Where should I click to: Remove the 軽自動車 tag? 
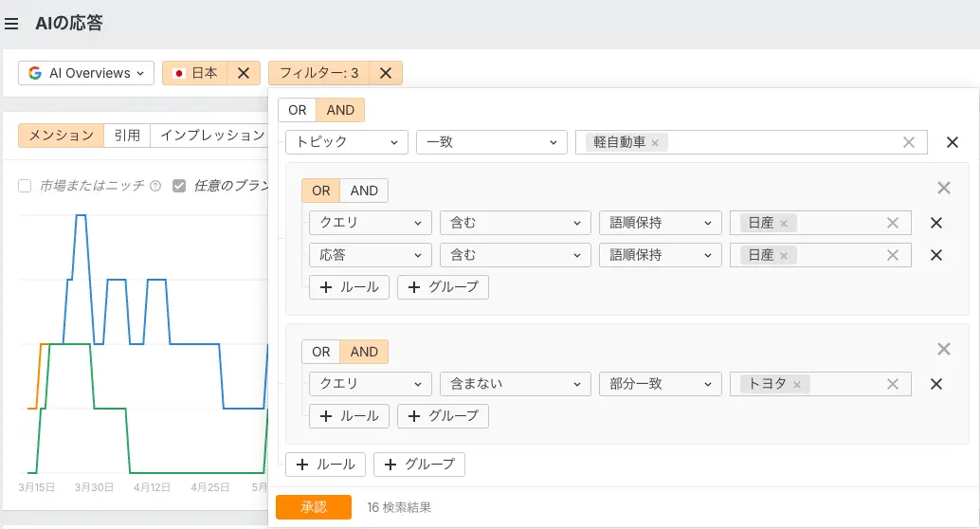click(x=655, y=143)
